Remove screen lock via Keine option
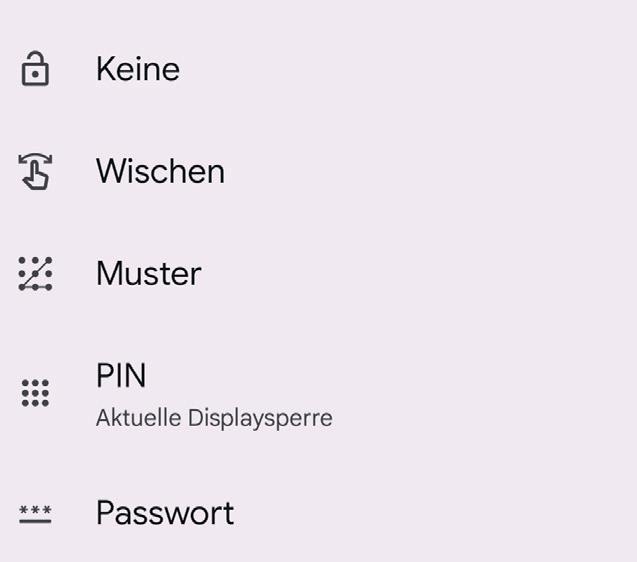This screenshot has height=562, width=637. (x=318, y=69)
